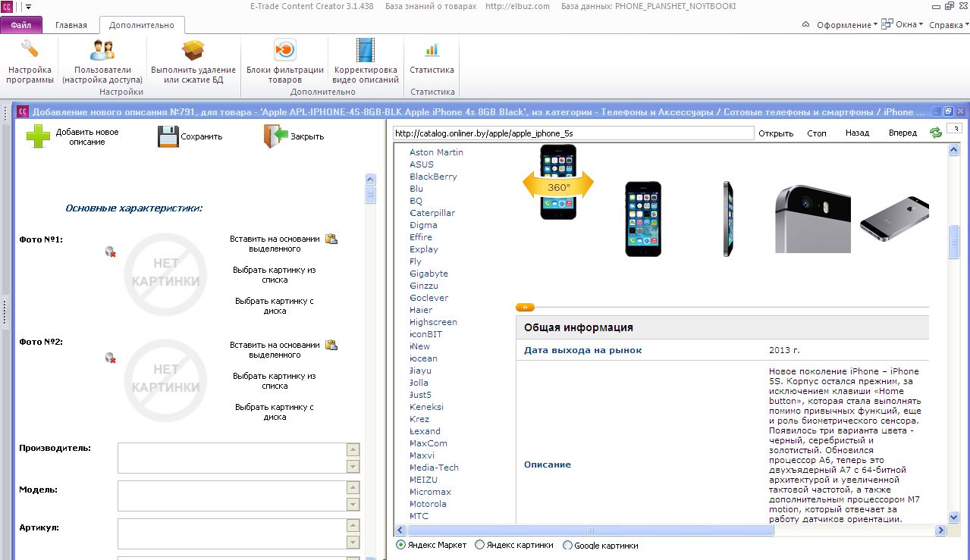This screenshot has height=560, width=970.
Task: Open ASUS brand link
Action: 422,164
